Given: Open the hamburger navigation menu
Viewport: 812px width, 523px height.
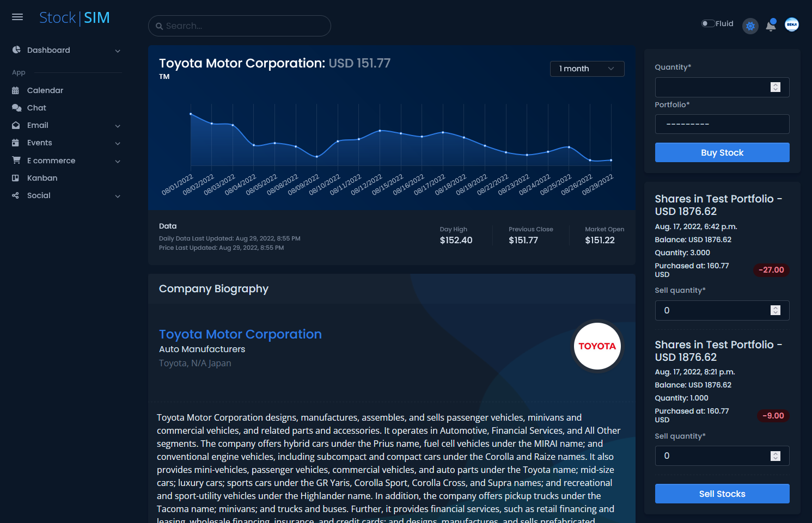Looking at the screenshot, I should tap(17, 17).
